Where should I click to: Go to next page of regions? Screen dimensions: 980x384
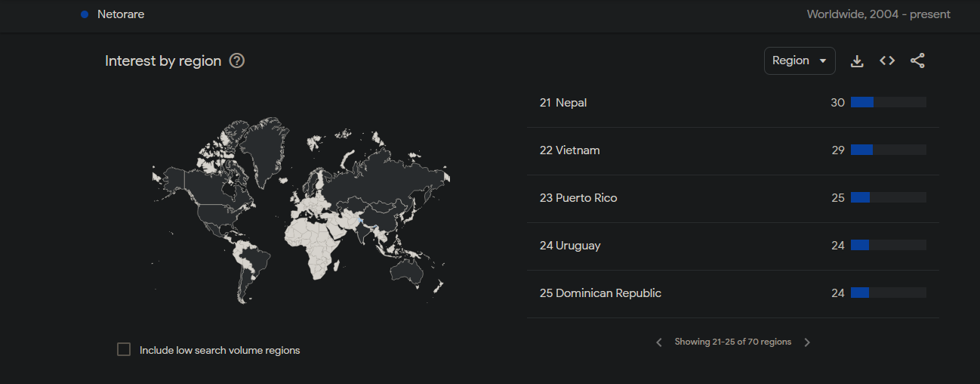click(x=807, y=342)
